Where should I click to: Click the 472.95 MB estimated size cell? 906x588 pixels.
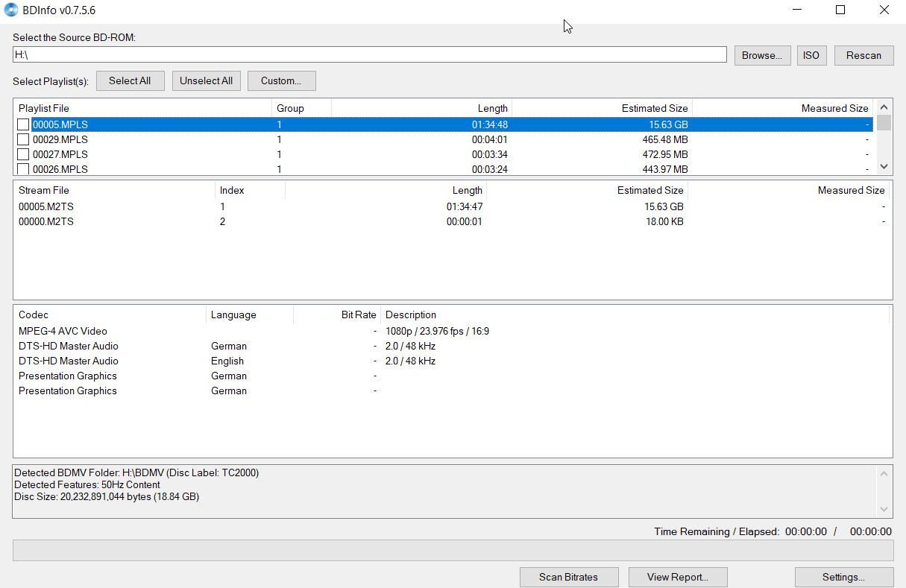665,154
